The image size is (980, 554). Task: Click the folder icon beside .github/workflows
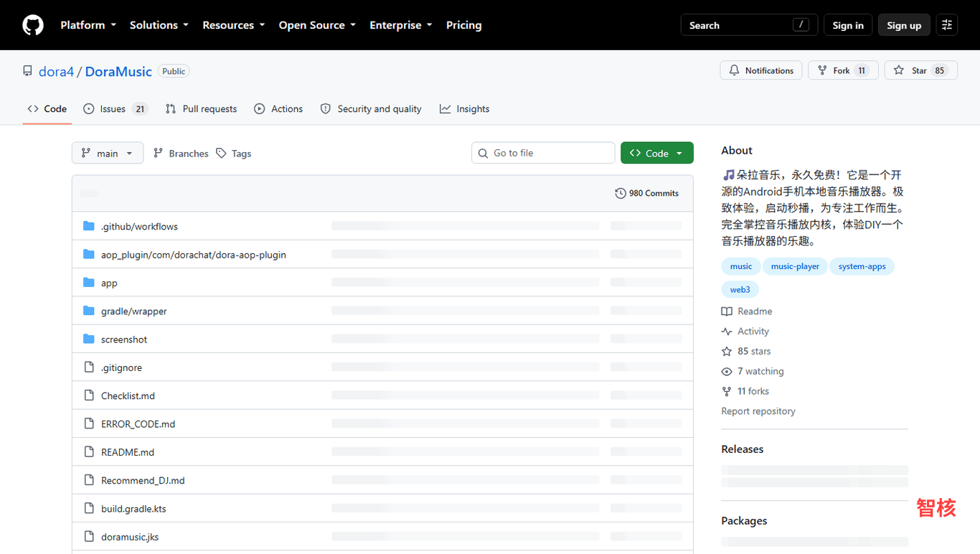[89, 226]
